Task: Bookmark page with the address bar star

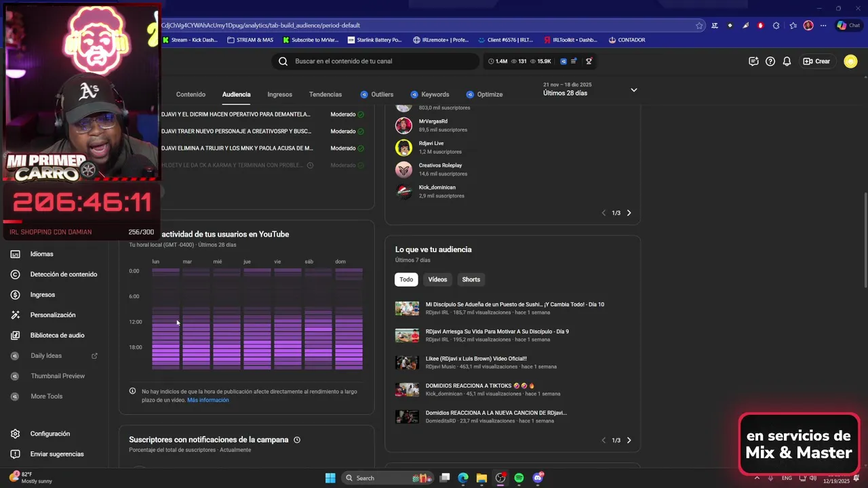Action: coord(699,26)
